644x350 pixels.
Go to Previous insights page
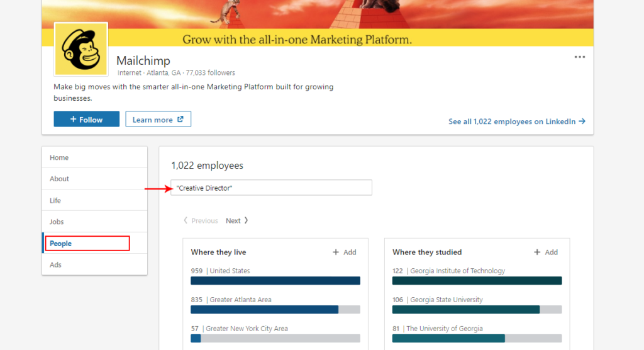pos(201,221)
